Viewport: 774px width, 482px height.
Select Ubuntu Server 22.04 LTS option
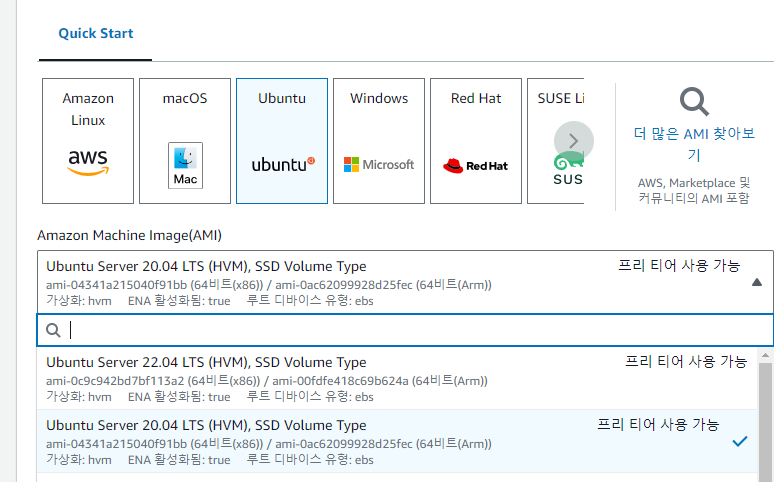(x=397, y=378)
